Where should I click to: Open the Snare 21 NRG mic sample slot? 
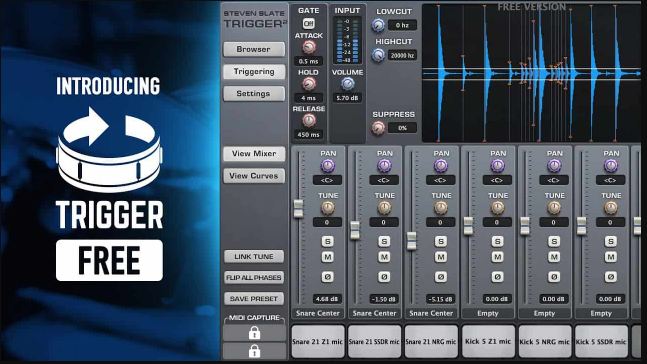coord(431,341)
